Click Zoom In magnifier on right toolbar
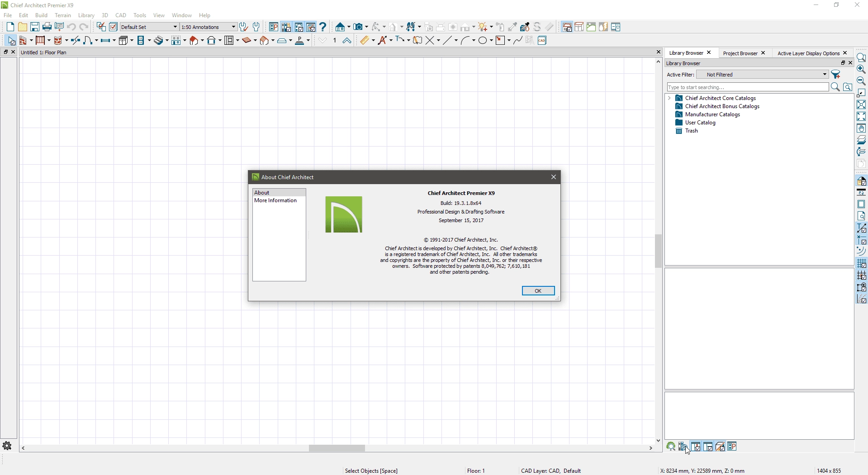The image size is (868, 475). pyautogui.click(x=861, y=69)
